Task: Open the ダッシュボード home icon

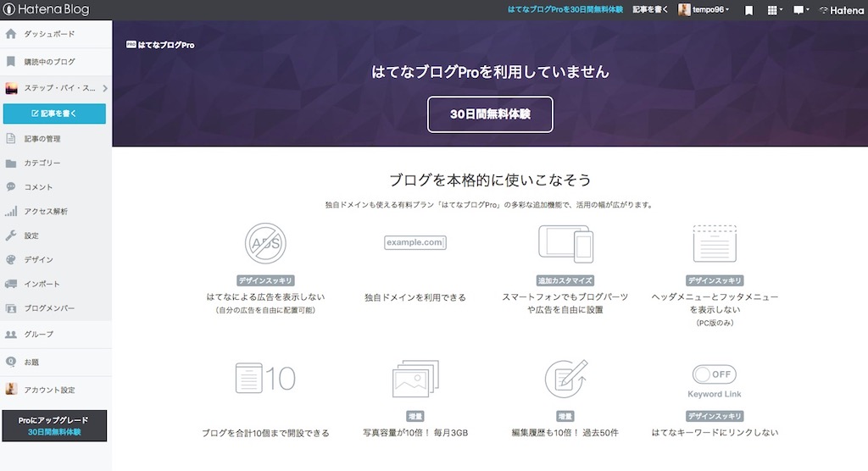Action: coord(10,34)
